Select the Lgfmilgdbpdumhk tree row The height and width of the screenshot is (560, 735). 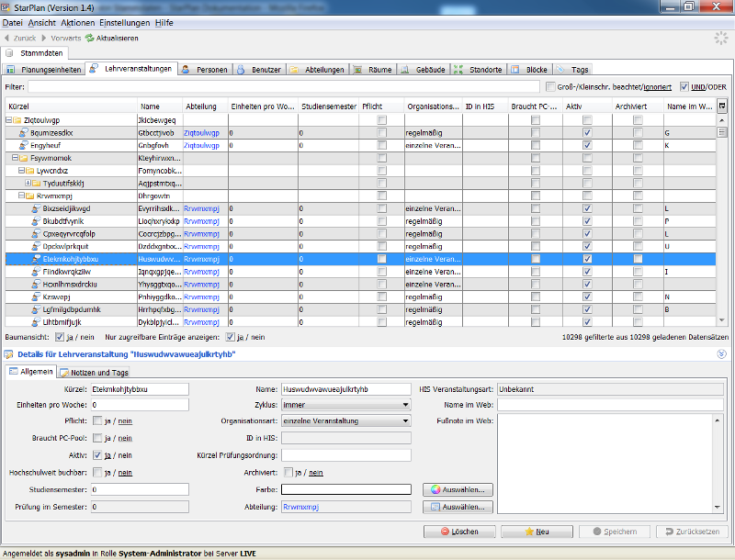coord(360,309)
